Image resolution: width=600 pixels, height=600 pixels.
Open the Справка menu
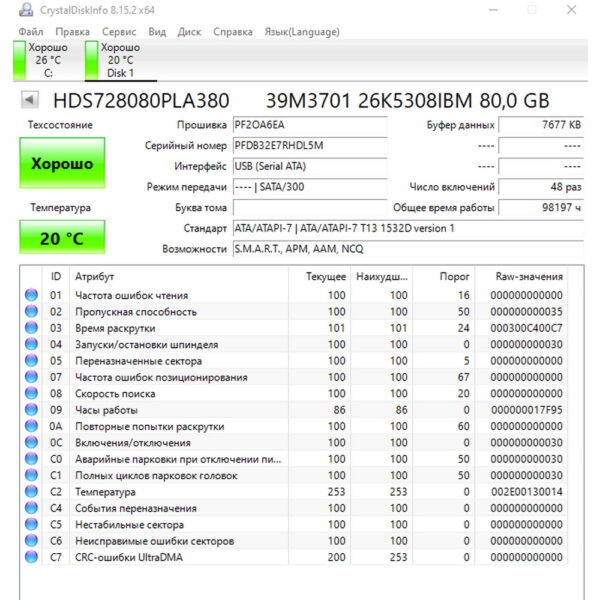[x=233, y=32]
